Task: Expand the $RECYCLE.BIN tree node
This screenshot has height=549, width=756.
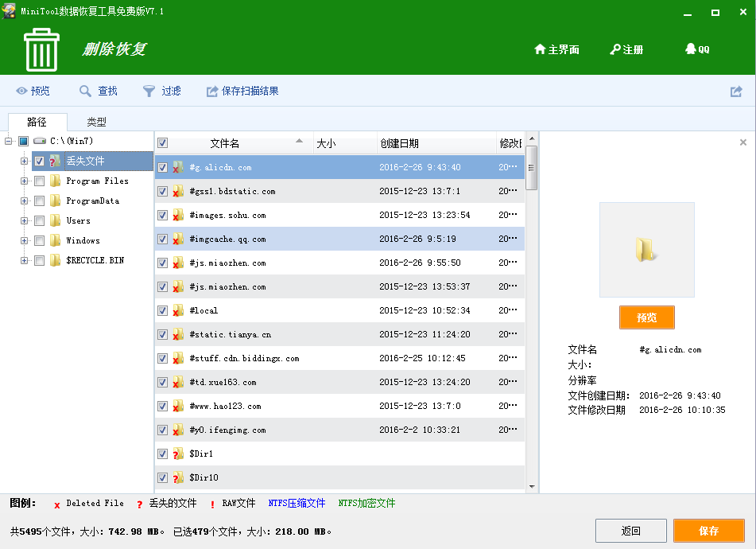Action: tap(24, 260)
